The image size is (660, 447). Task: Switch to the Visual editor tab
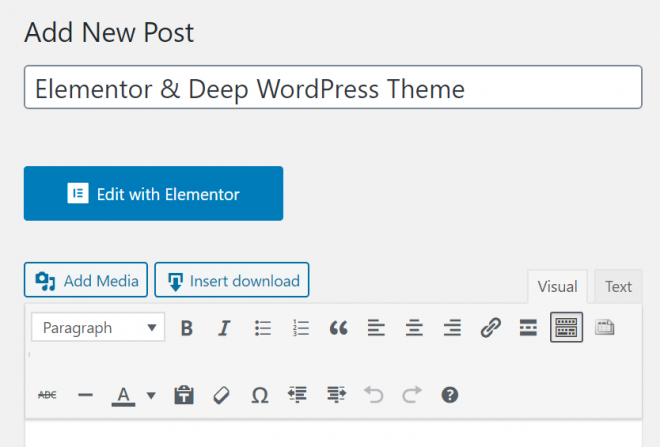(x=557, y=287)
